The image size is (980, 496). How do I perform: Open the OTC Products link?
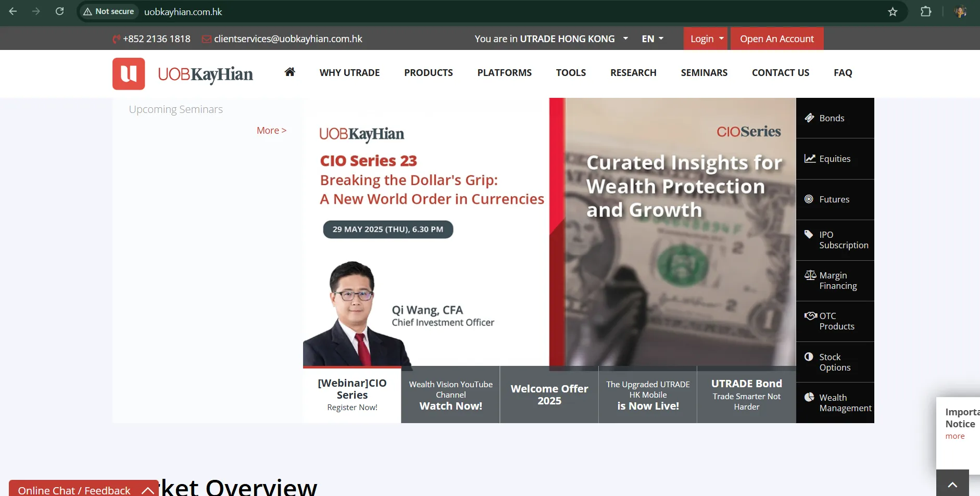coord(835,321)
